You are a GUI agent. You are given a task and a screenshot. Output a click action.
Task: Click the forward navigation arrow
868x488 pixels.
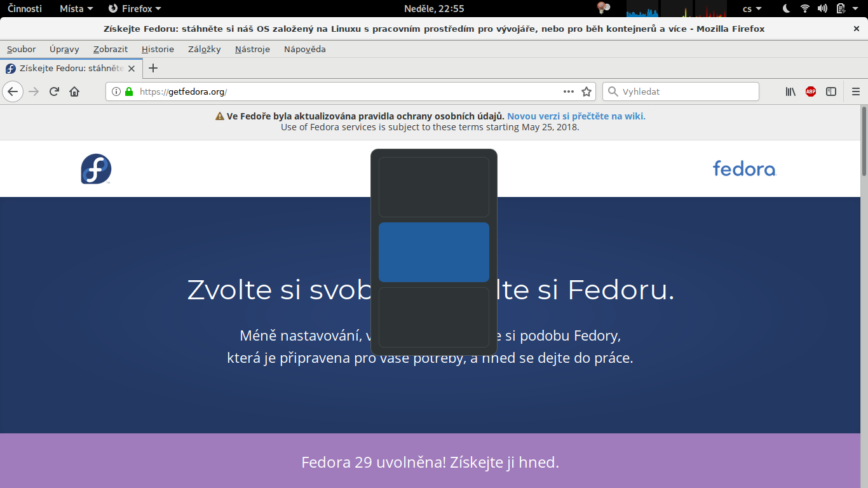[x=34, y=91]
